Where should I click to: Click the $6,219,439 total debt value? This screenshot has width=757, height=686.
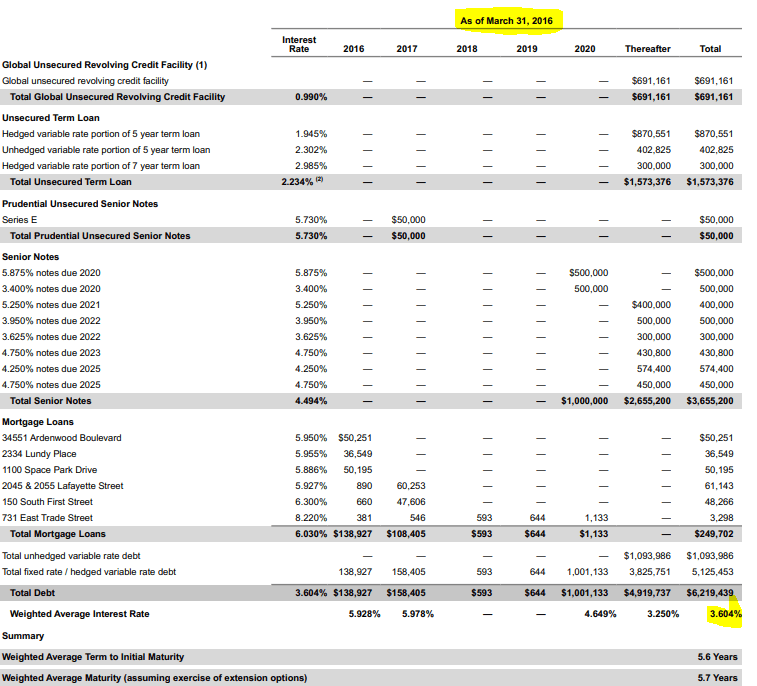click(x=710, y=593)
